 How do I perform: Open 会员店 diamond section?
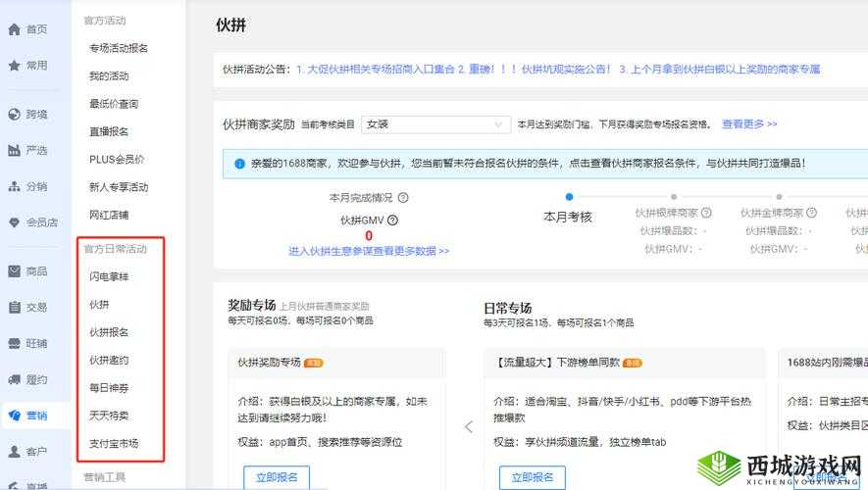(x=32, y=222)
